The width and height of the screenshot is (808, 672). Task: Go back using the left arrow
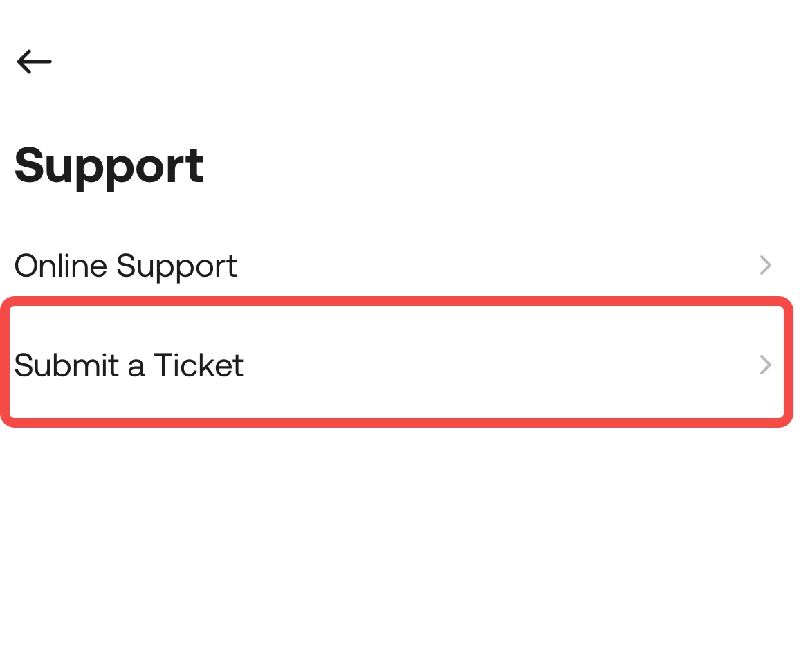[x=34, y=62]
